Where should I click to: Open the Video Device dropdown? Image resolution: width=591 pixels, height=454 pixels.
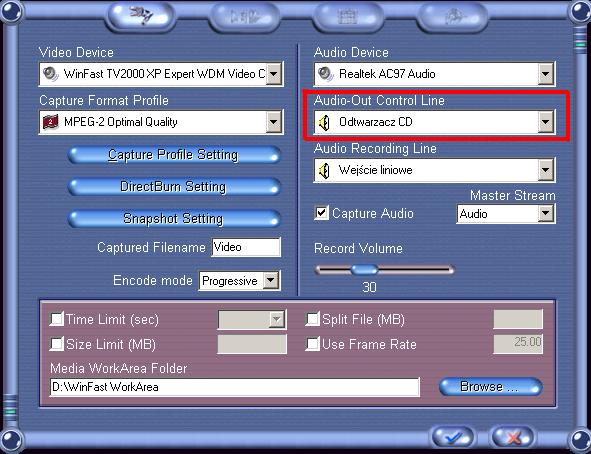point(274,73)
